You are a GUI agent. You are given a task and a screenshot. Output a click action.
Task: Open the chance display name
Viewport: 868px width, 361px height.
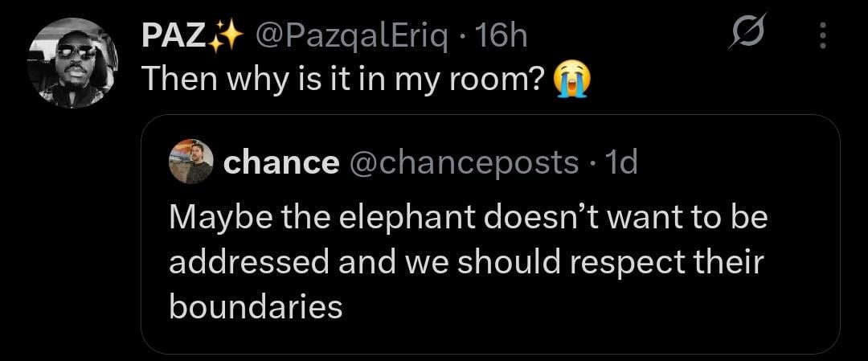click(x=280, y=162)
